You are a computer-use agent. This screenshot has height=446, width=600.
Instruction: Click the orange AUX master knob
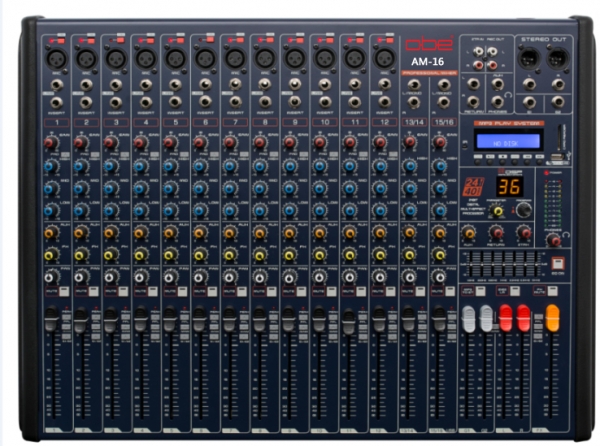pyautogui.click(x=468, y=233)
